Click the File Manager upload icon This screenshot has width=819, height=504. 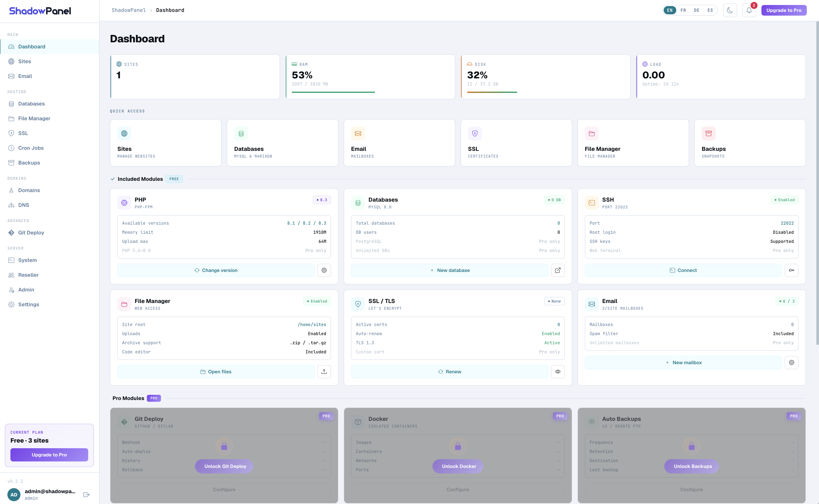click(x=324, y=372)
